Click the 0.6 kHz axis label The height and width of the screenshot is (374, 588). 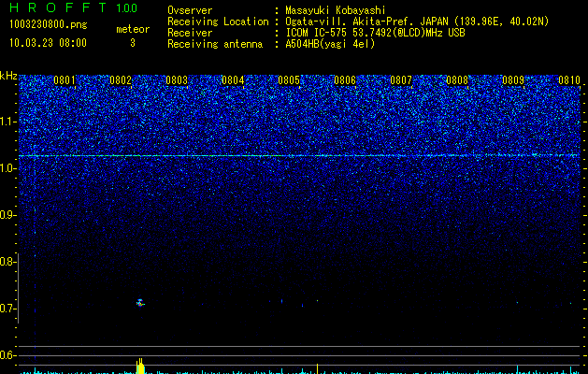click(x=7, y=355)
